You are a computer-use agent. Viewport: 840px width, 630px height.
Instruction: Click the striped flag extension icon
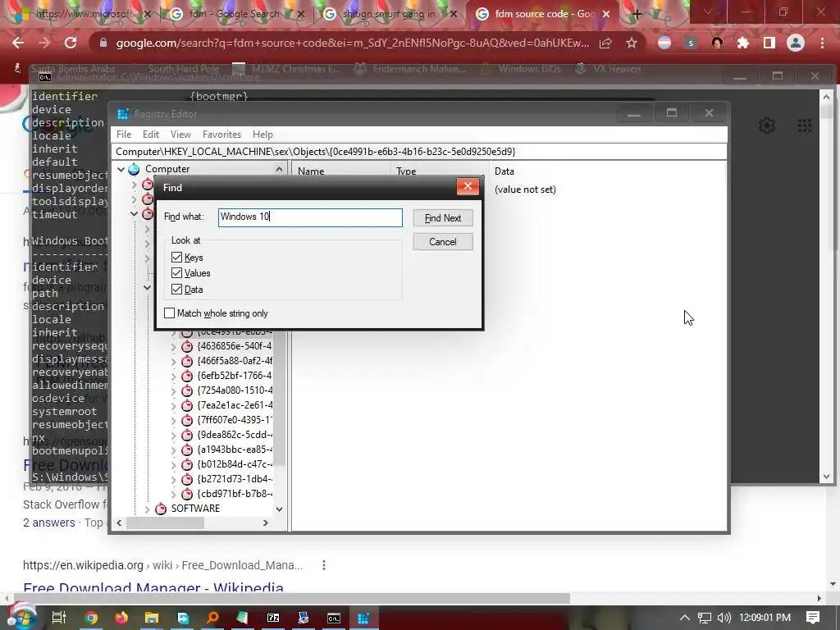coord(664,43)
